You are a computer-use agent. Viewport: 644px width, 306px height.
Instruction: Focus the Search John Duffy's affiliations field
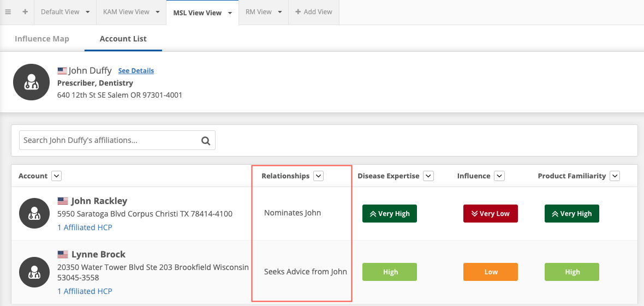pos(109,141)
